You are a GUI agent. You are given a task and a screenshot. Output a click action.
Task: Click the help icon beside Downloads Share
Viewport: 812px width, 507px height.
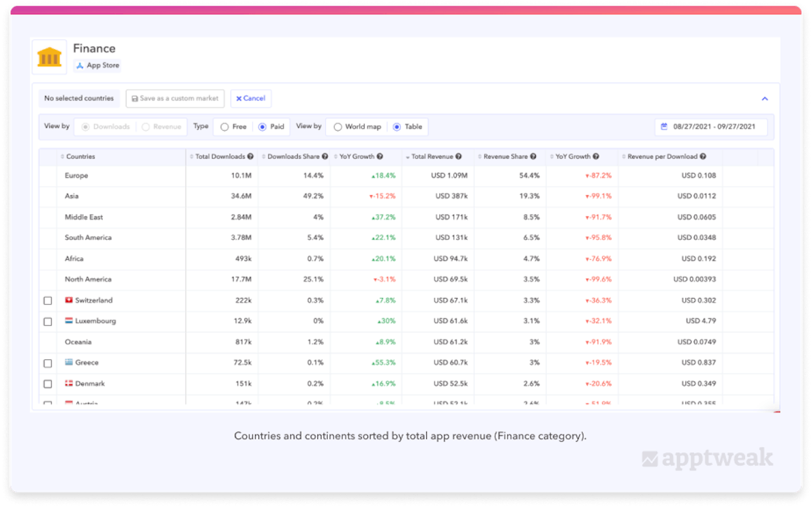(x=324, y=156)
